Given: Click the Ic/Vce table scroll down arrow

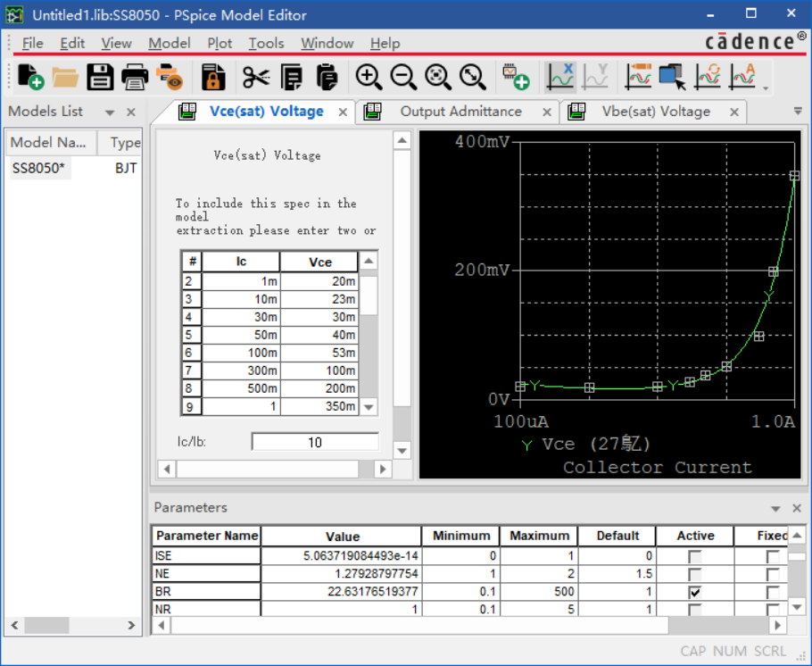Looking at the screenshot, I should pos(369,407).
